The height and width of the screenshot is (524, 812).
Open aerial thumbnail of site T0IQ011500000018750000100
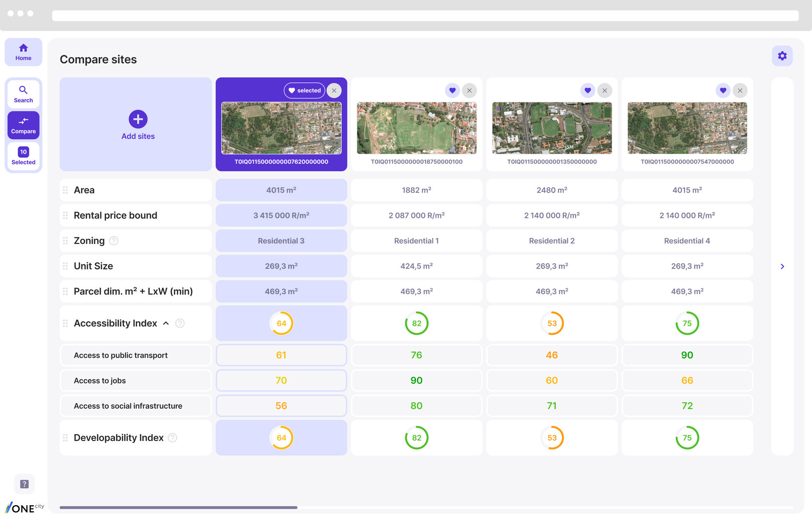point(417,128)
